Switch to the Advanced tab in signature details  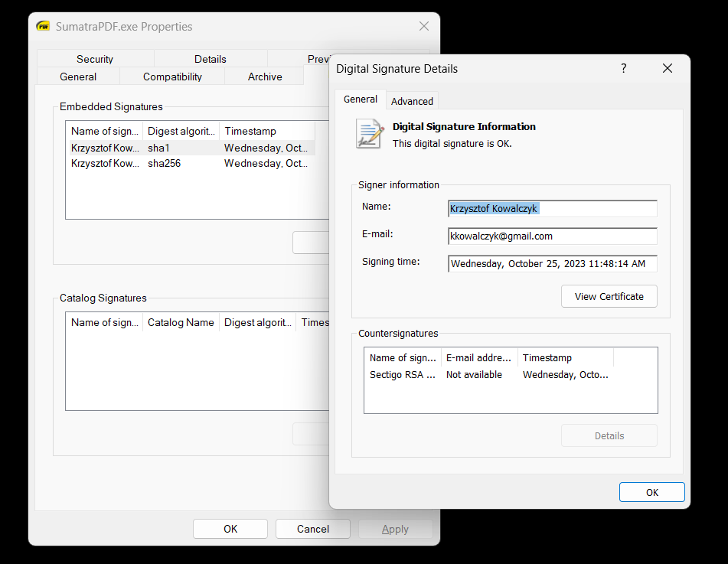412,101
